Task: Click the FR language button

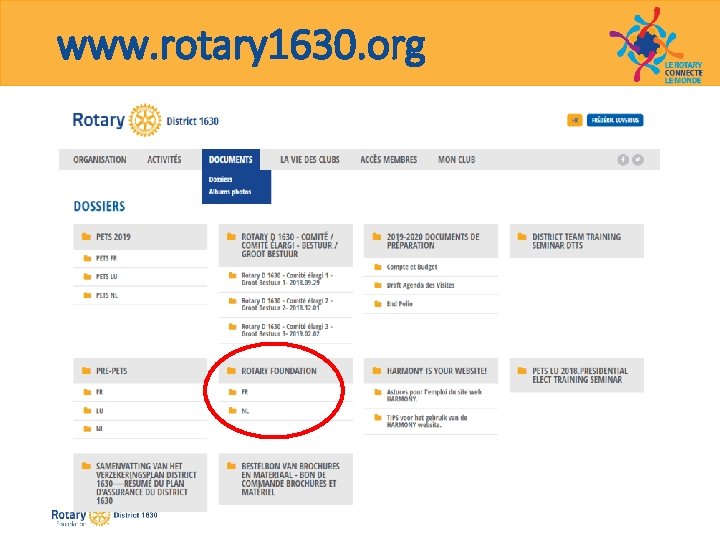Action: click(x=575, y=120)
